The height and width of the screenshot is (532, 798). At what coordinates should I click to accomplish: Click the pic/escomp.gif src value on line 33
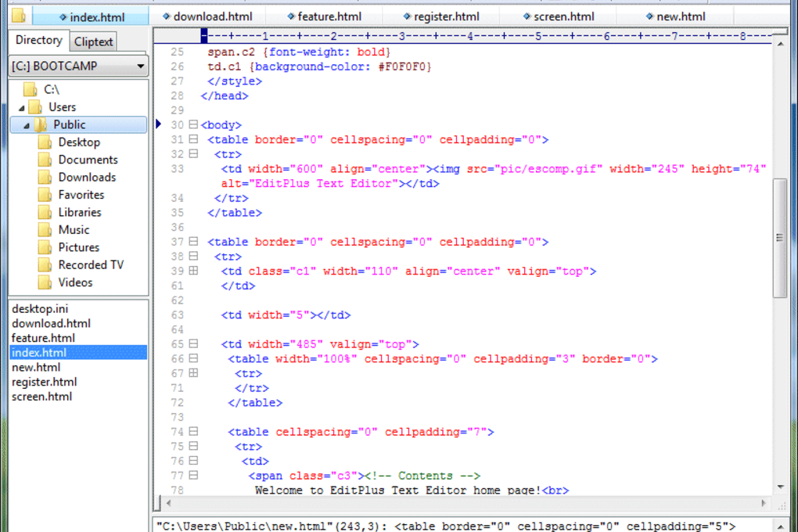(548, 169)
